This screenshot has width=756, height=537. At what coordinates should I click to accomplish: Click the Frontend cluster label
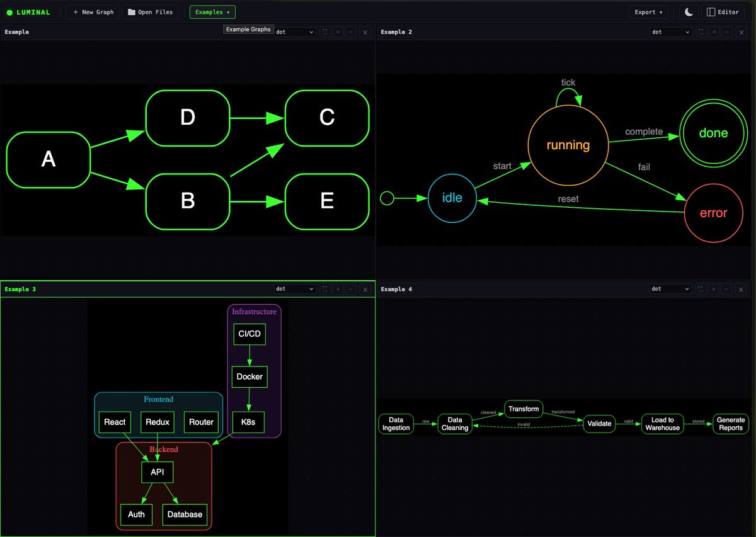(158, 399)
